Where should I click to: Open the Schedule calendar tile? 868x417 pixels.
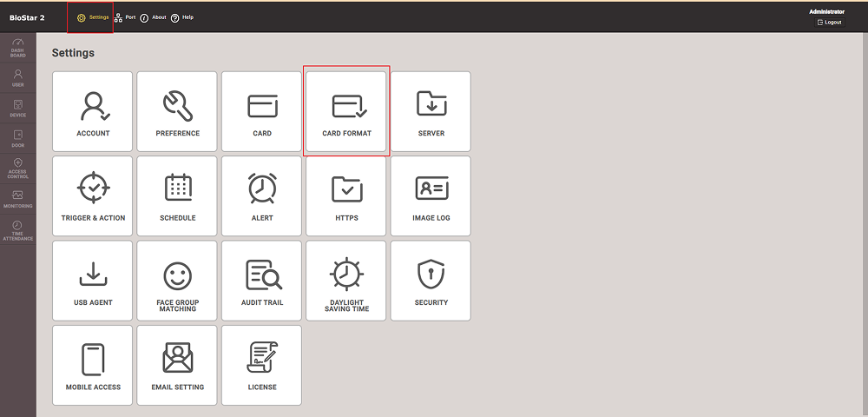177,195
